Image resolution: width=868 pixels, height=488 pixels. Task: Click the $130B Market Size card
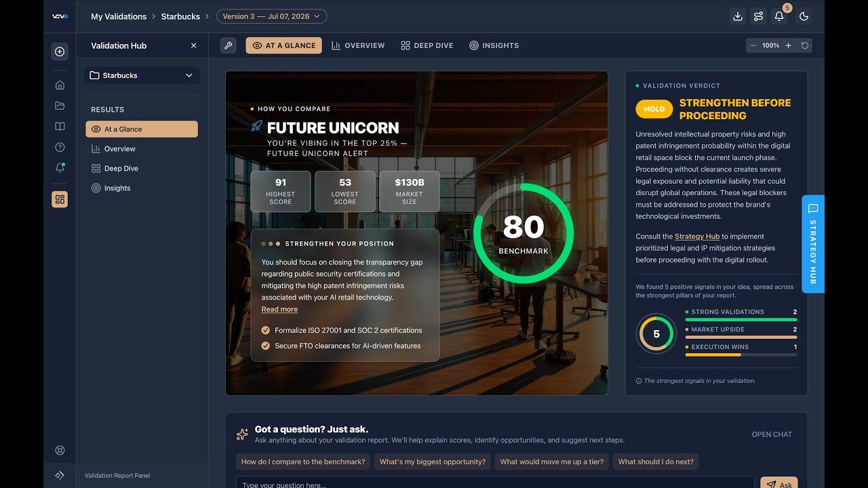pos(410,191)
